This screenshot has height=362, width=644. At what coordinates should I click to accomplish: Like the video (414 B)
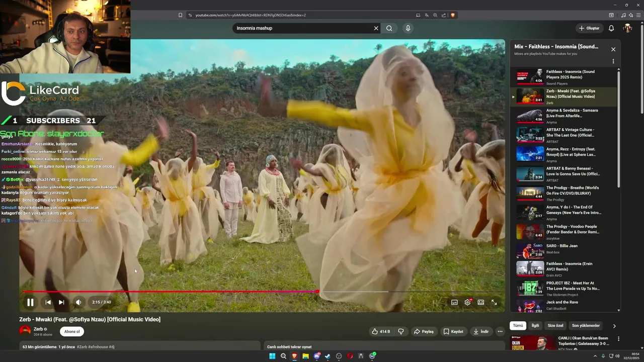coord(381,331)
